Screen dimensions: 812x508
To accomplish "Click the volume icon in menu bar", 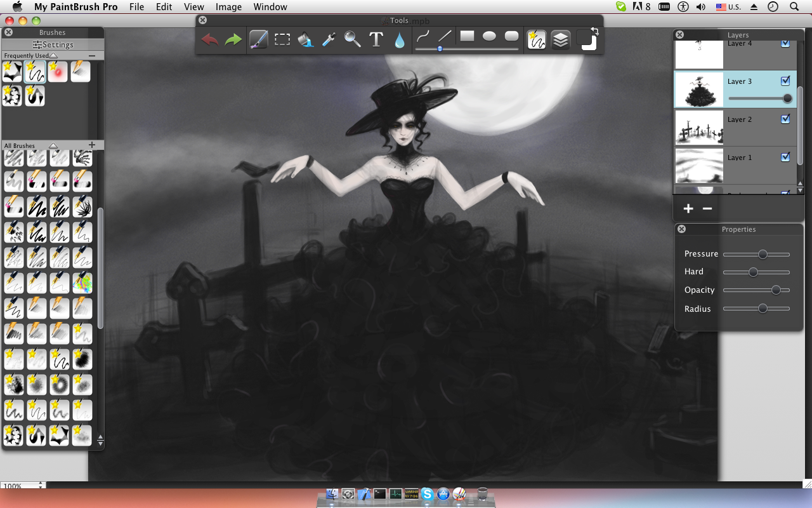I will click(701, 7).
